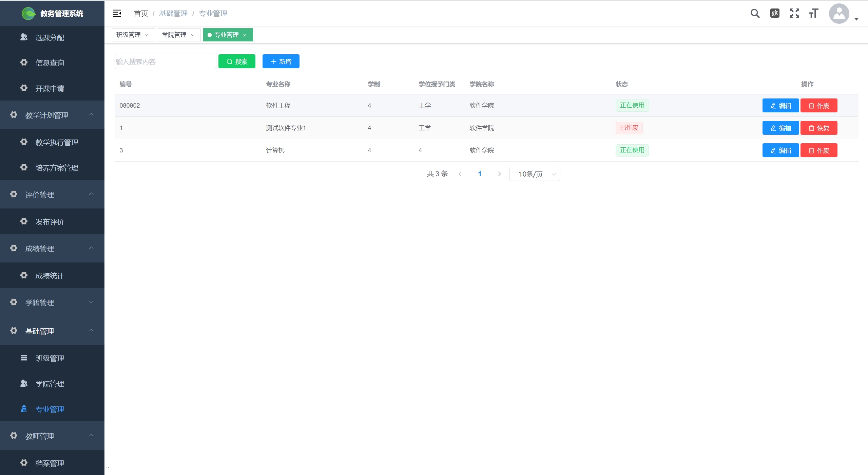Click the header search magnifier icon
Viewport: 868px width, 475px height.
coord(755,14)
